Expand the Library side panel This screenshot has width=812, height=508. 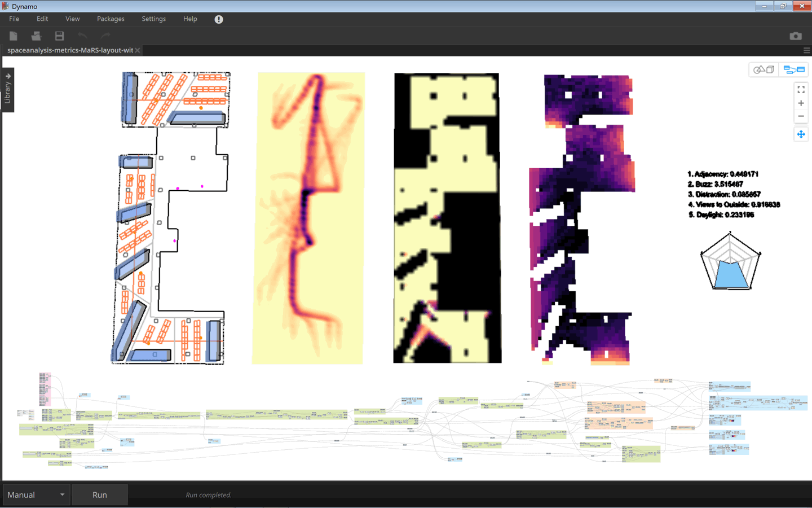click(x=8, y=89)
